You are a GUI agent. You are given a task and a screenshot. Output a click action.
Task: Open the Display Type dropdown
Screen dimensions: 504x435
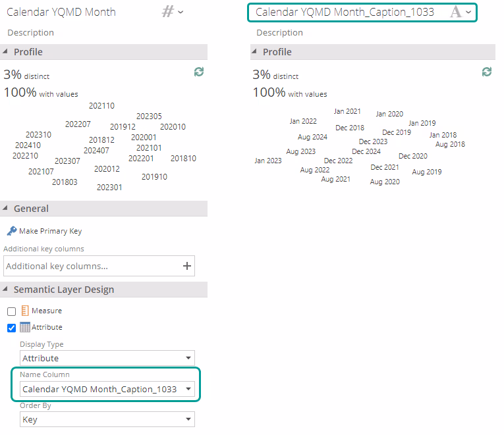coord(107,358)
